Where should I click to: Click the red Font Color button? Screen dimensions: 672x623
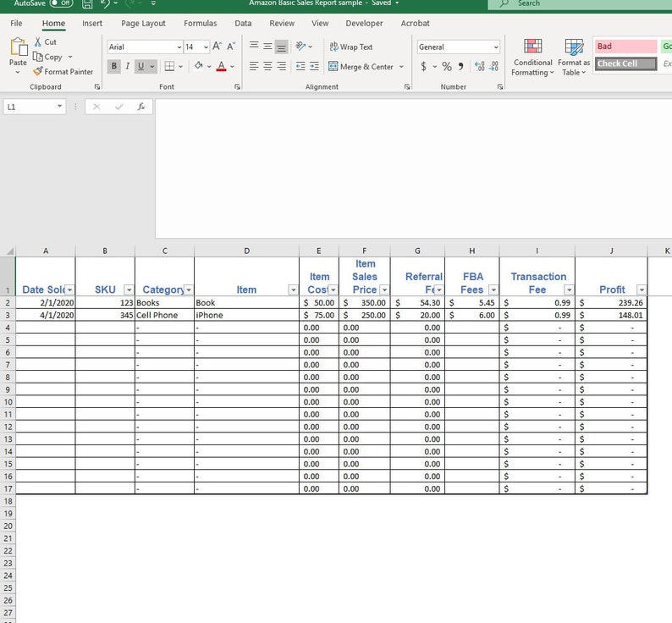tap(221, 66)
